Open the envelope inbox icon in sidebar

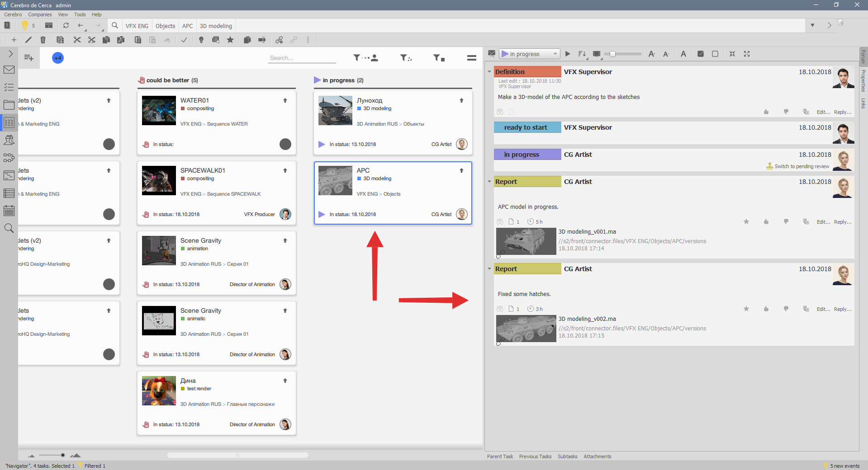[9, 70]
